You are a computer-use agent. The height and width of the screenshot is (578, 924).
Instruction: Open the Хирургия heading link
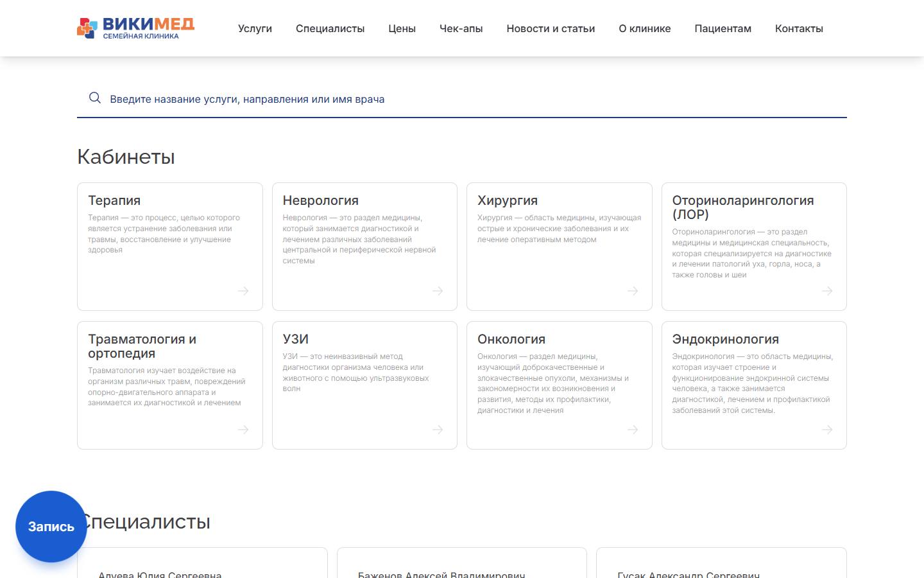coord(508,200)
